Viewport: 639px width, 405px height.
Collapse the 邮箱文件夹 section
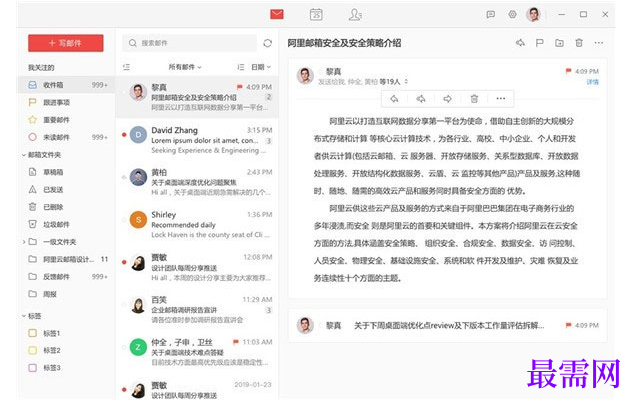pyautogui.click(x=24, y=155)
